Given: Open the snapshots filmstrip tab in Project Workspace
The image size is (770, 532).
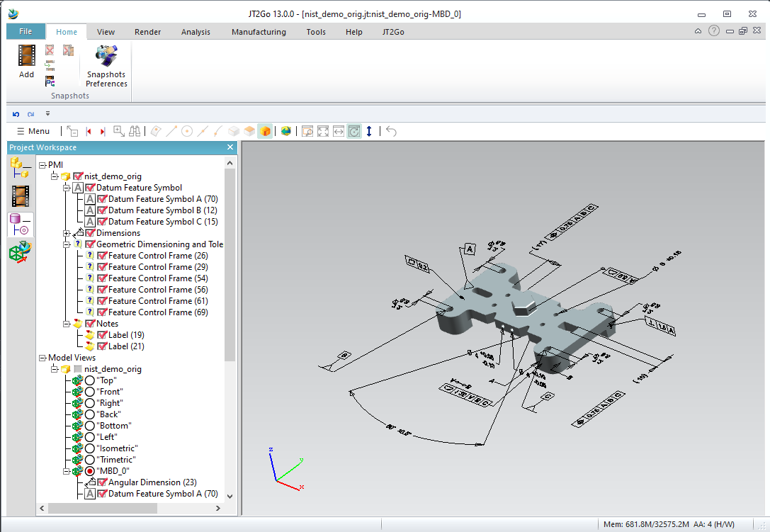Looking at the screenshot, I should pos(20,196).
